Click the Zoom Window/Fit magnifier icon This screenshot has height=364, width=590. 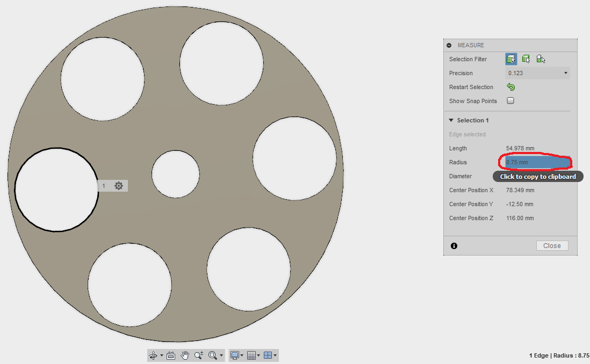(x=213, y=355)
